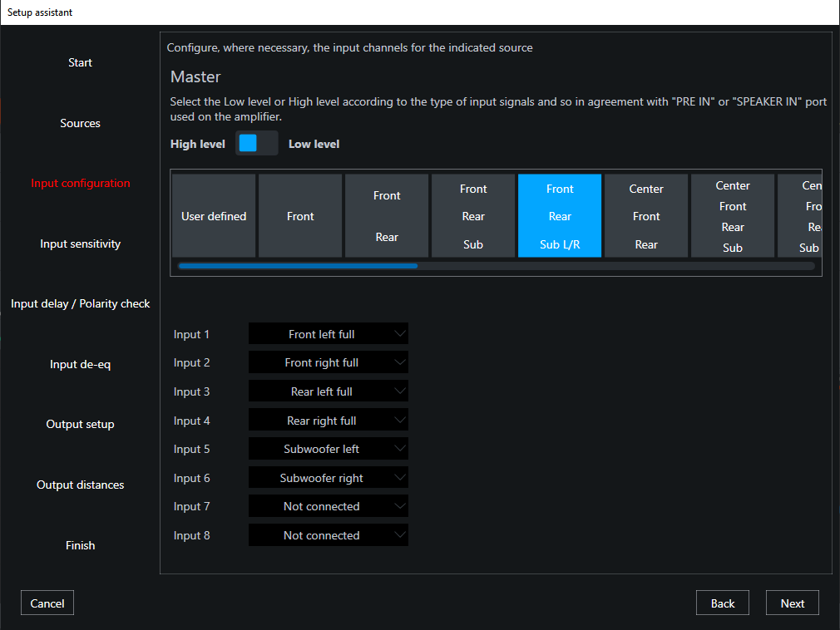840x630 pixels.
Task: Select the Front preset tile
Action: tap(300, 215)
